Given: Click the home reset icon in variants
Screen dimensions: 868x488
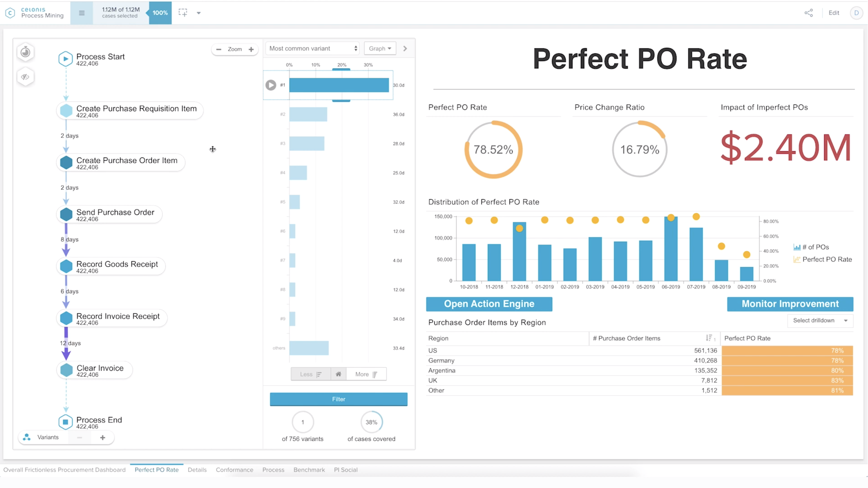Looking at the screenshot, I should (338, 374).
